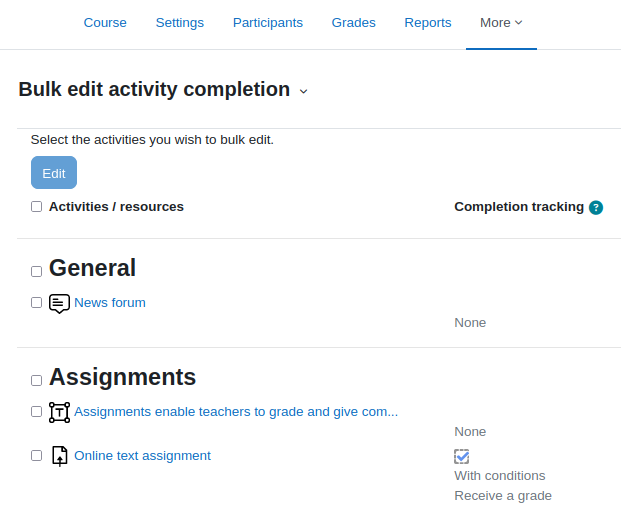
Task: Click the Online text assignment upload icon
Action: click(59, 456)
